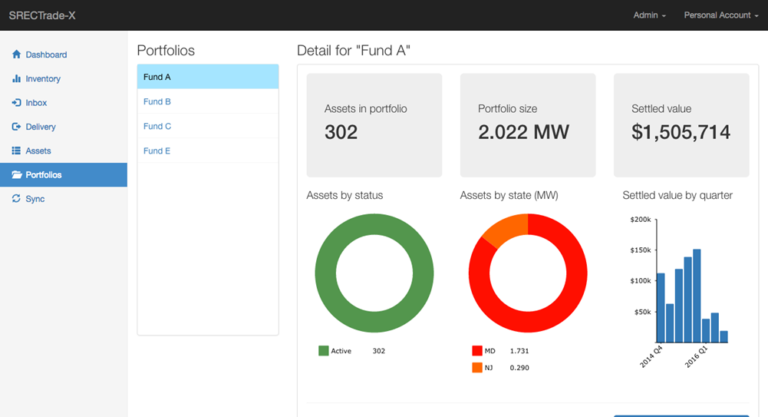
Task: Click the Dashboard home icon
Action: (16, 54)
